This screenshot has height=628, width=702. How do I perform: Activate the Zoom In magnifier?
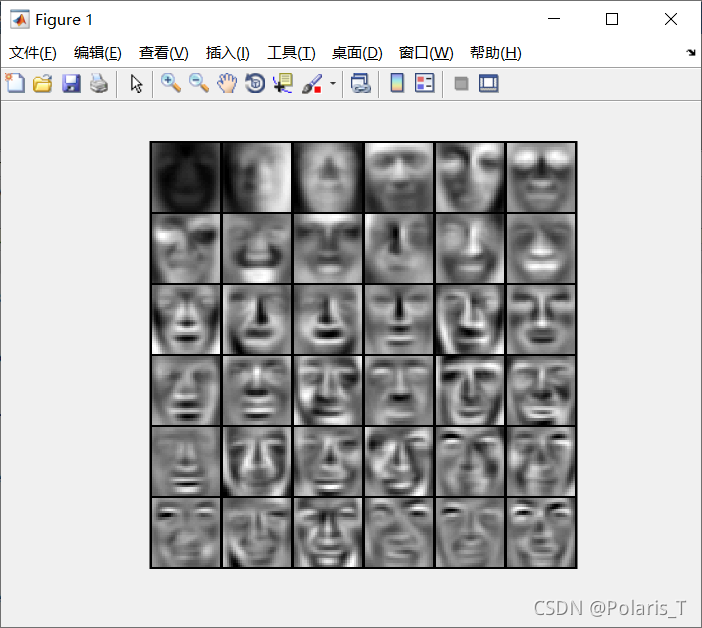171,84
